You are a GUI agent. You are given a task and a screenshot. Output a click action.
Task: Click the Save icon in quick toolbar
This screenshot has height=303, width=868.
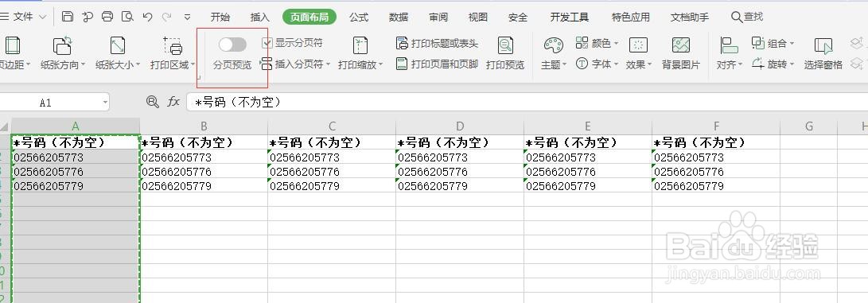coord(68,17)
